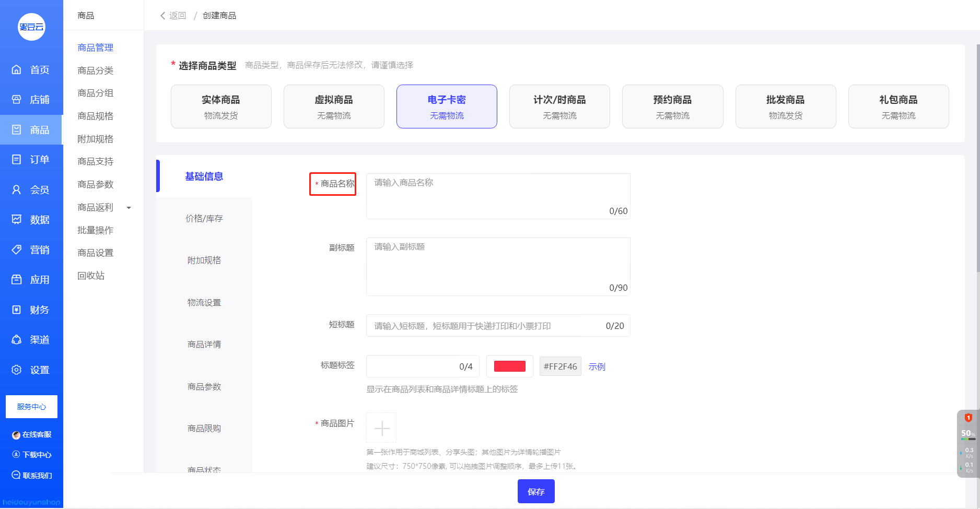Expand the 商品返利 submenu arrow
Screen dimensions: 980x509
click(x=129, y=208)
